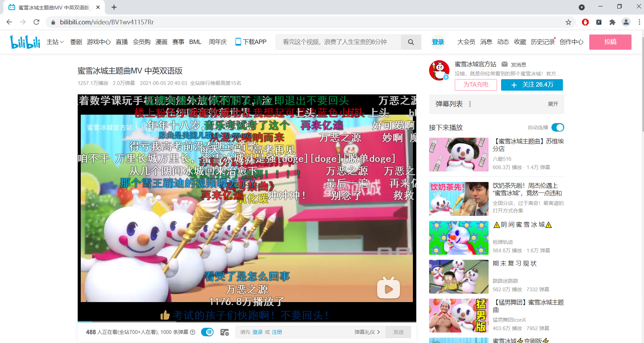
Task: Click the bilibili logo
Action: (x=25, y=42)
